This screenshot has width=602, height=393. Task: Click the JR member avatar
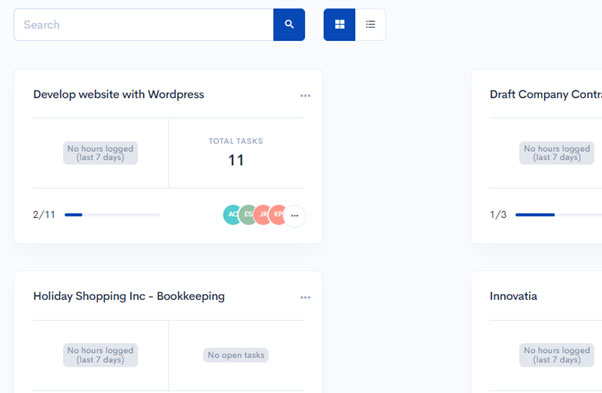click(263, 215)
